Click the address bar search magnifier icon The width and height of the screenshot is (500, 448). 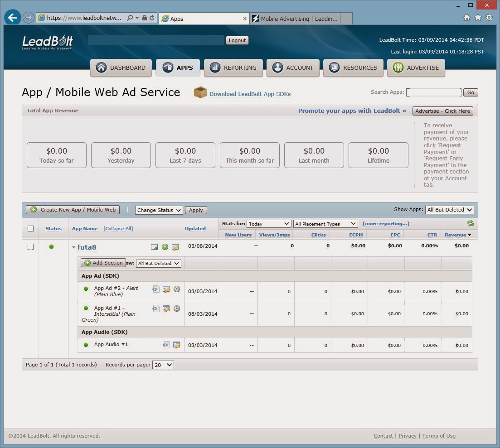pos(130,18)
